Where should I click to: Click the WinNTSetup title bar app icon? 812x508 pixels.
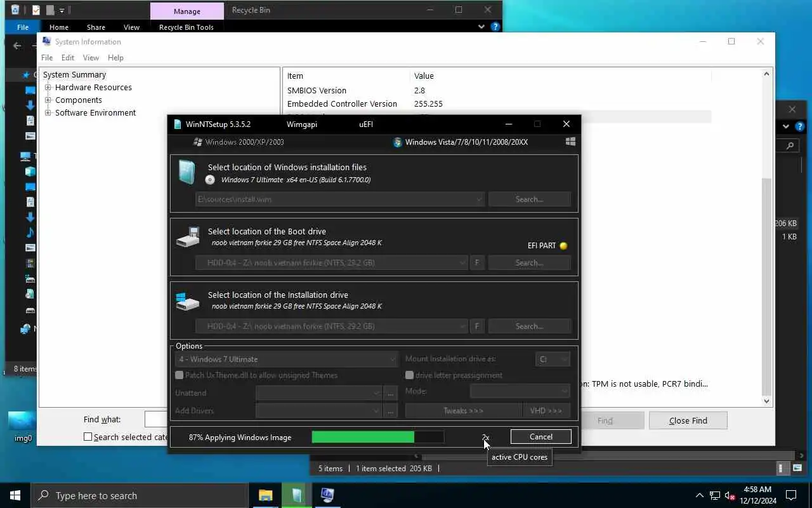177,124
